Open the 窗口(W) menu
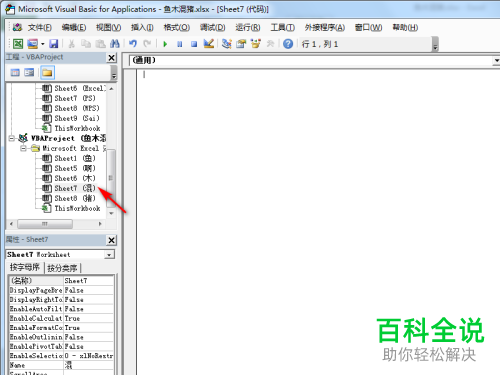 coord(368,27)
